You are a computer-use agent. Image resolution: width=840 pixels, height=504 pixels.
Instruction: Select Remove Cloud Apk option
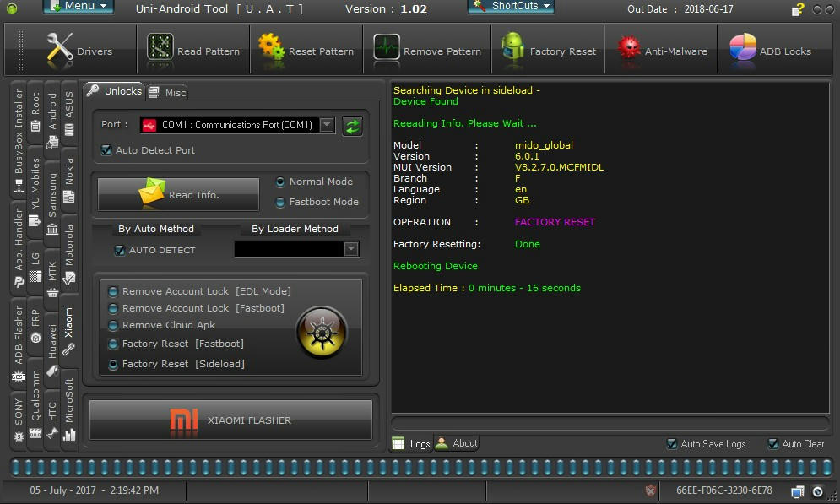(x=113, y=325)
